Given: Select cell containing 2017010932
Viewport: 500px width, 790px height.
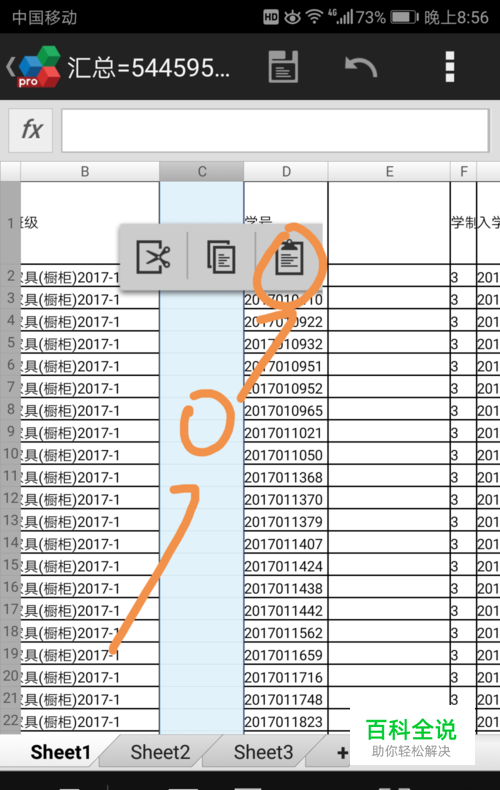Looking at the screenshot, I should (286, 343).
